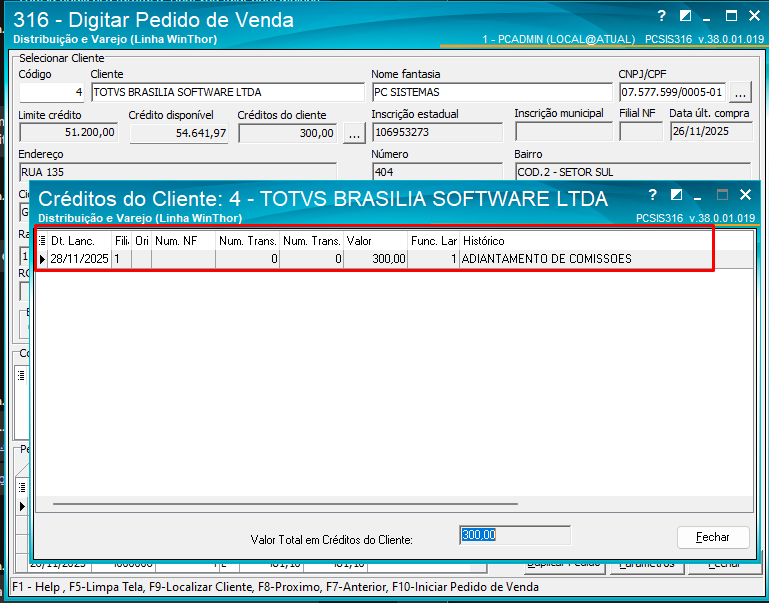Click the Ori column header
The image size is (769, 603).
(142, 241)
